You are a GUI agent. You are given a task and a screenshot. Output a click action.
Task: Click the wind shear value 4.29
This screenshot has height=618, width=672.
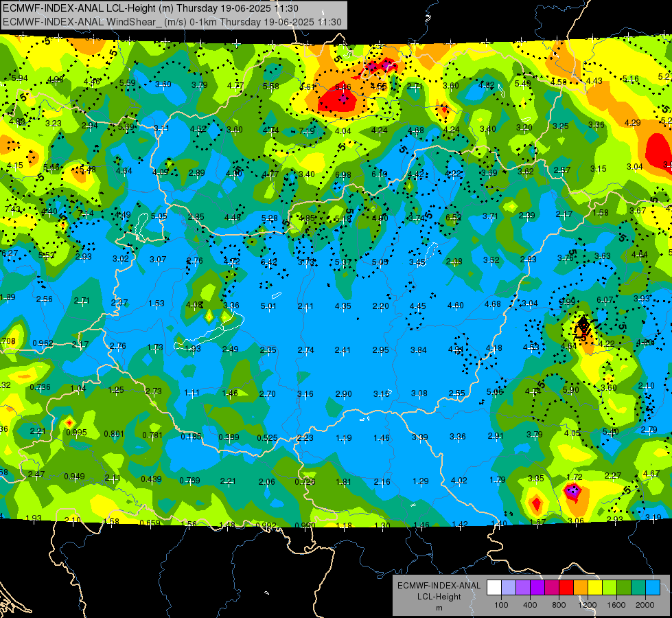[x=633, y=123]
